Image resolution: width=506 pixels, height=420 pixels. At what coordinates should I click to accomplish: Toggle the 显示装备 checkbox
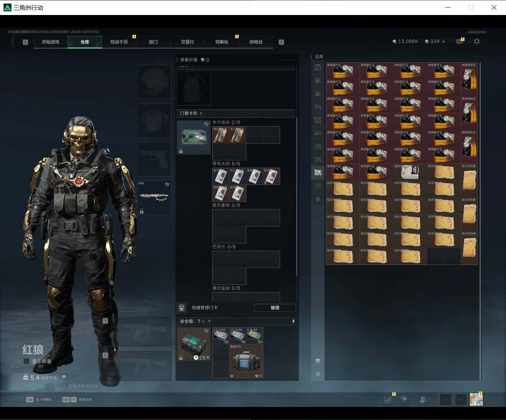(x=26, y=361)
